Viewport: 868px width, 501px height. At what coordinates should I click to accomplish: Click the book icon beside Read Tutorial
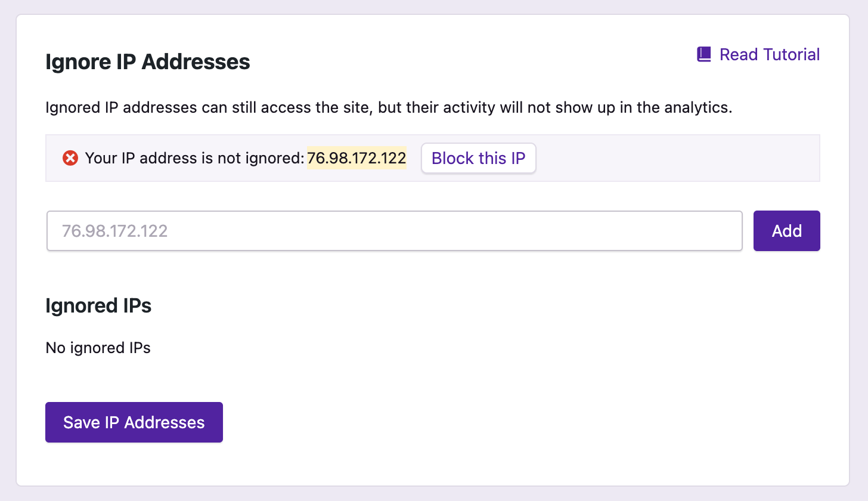[704, 54]
